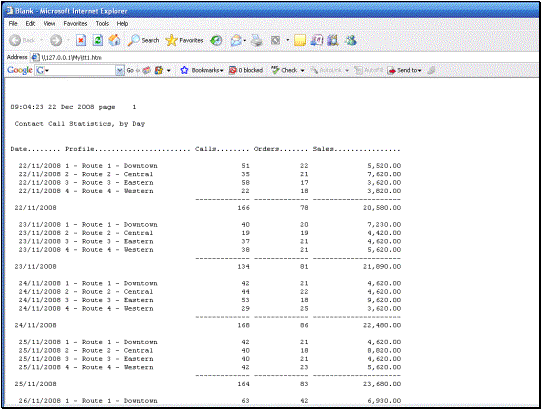Click the 22/11/2008 Route 1 Downtown row
541x409 pixels.
point(210,166)
